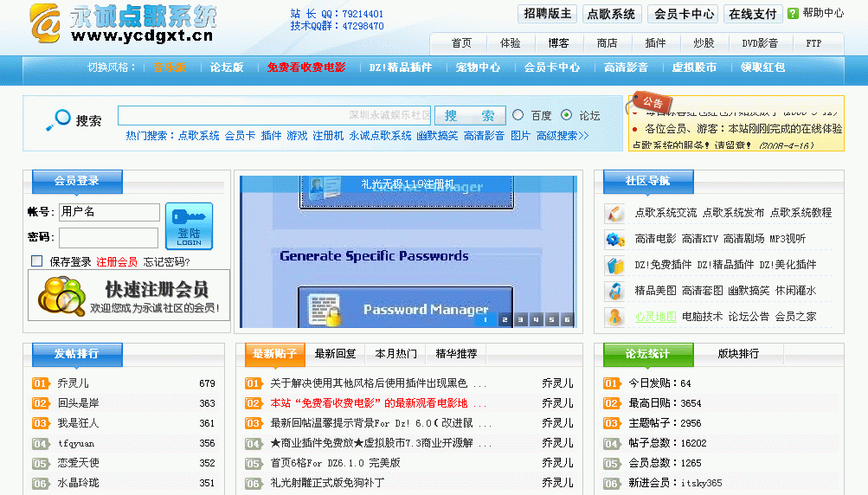This screenshot has width=868, height=495.
Task: Open the 首页 tab
Action: (x=461, y=43)
